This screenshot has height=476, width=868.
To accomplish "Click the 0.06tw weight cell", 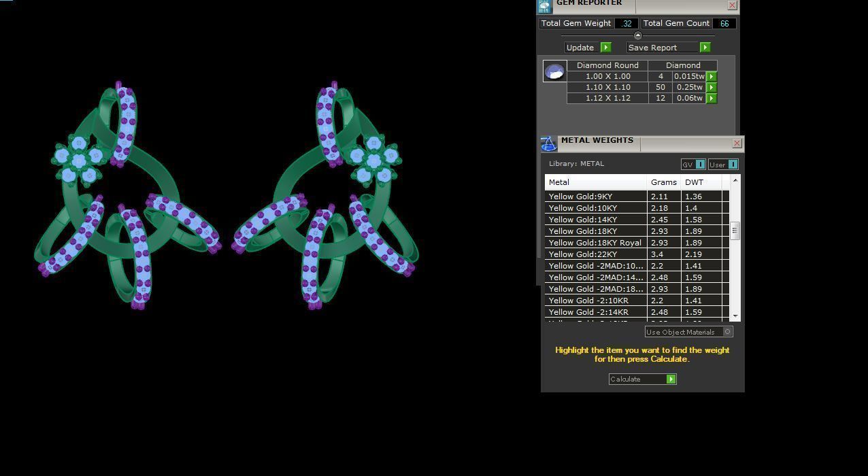I will [689, 99].
